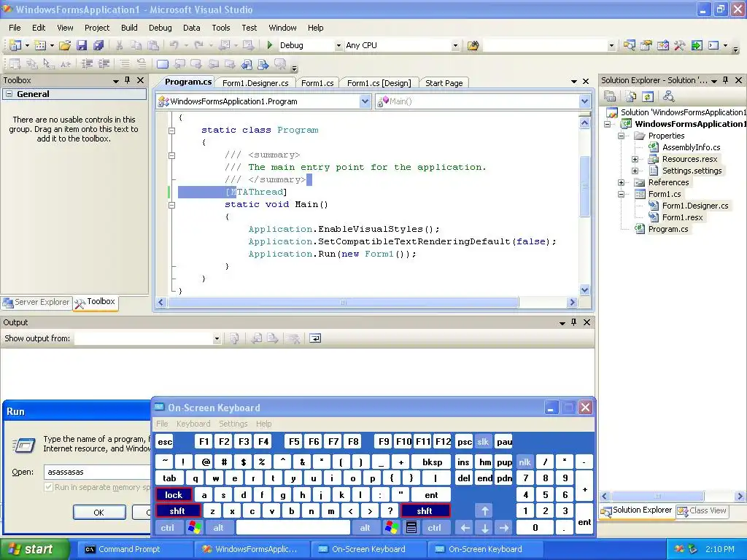Switch to the Form1.cs [Design] tab
The width and height of the screenshot is (747, 560).
379,83
